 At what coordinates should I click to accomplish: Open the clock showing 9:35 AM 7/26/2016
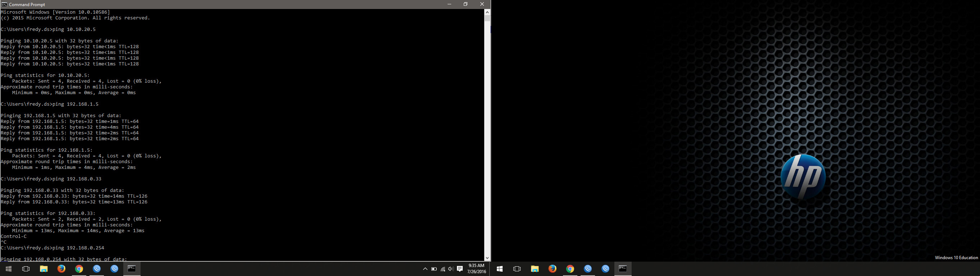pos(476,269)
